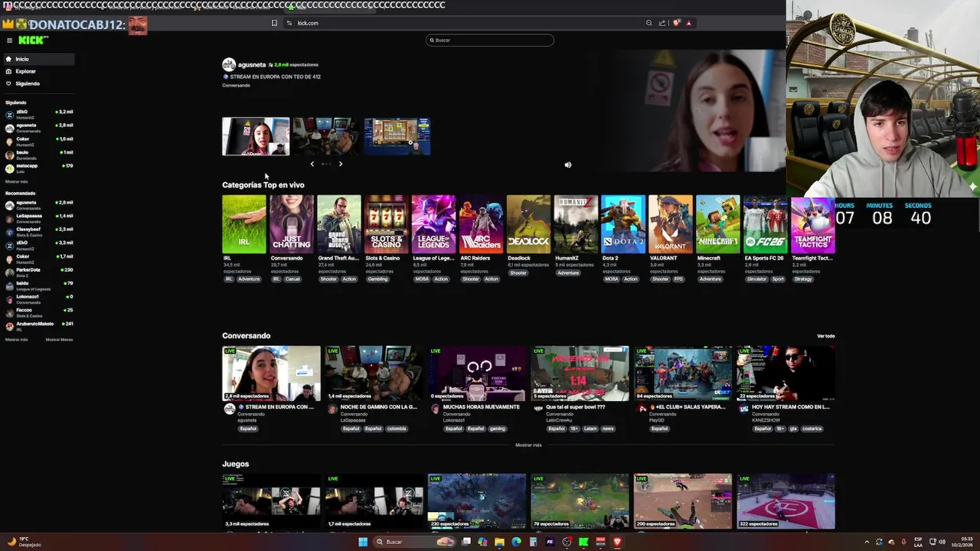Screen dimensions: 980x551
Task: Open STREAM EN EUROPA CON live thumbnail
Action: point(271,373)
